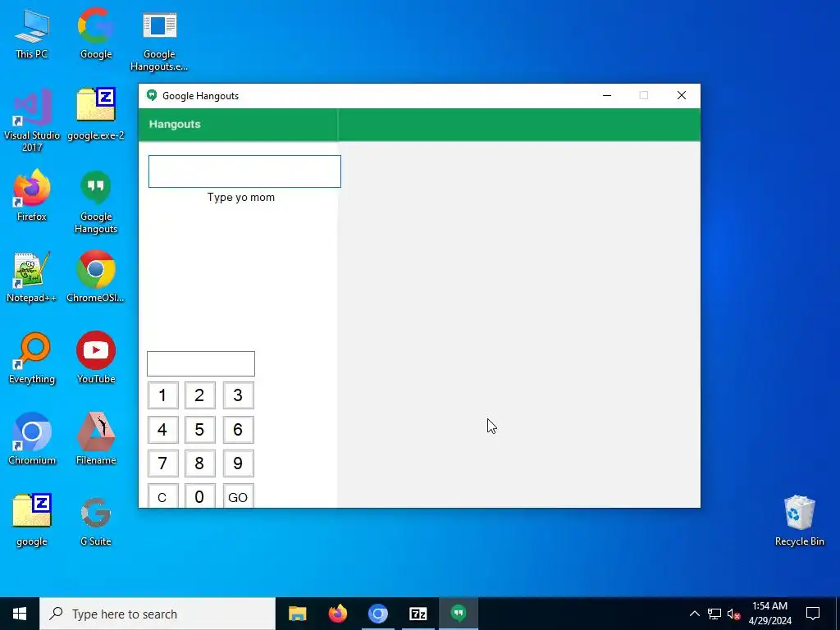This screenshot has width=840, height=630.
Task: Select the Filename desktop icon
Action: (96, 439)
